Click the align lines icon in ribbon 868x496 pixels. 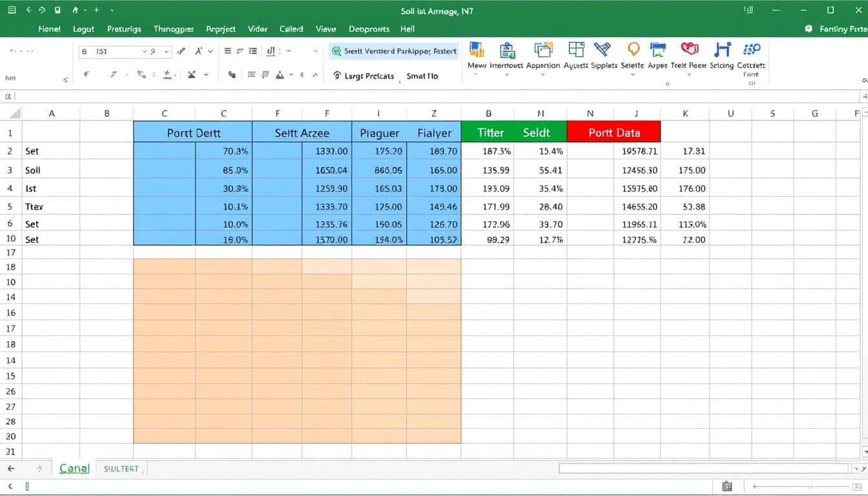coord(227,51)
